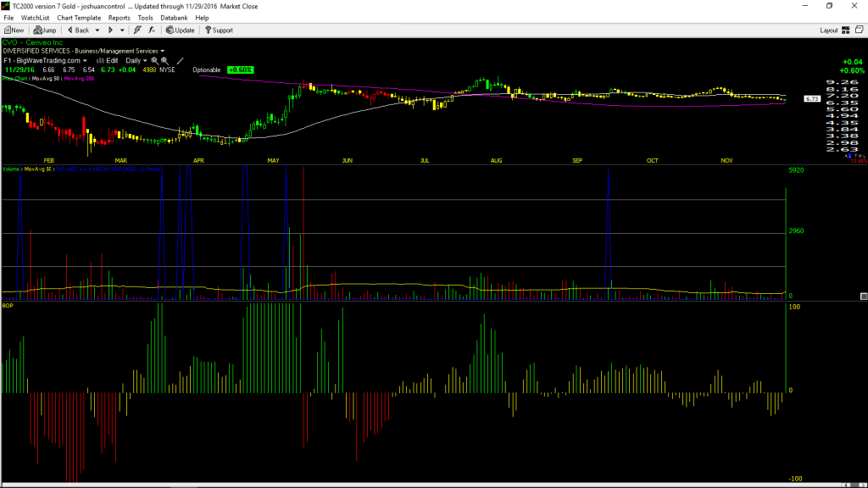This screenshot has width=868, height=488.
Task: Open the File menu
Action: pyautogui.click(x=8, y=18)
